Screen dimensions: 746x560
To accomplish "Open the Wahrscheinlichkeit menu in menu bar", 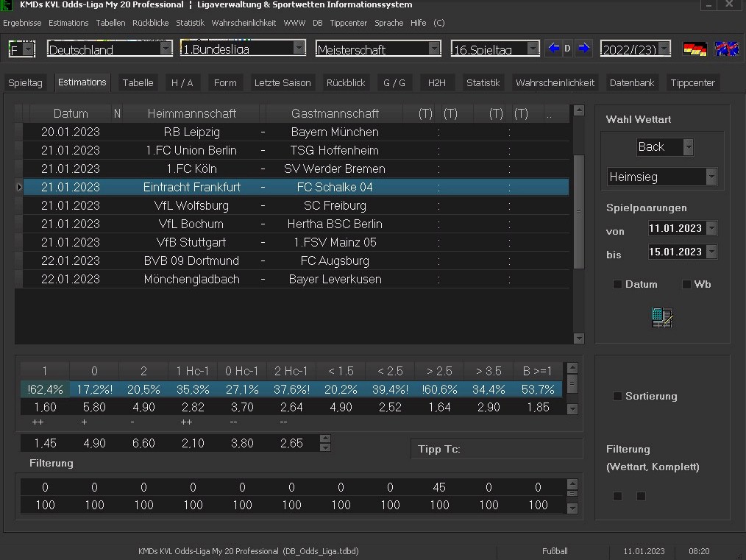I will 244,23.
